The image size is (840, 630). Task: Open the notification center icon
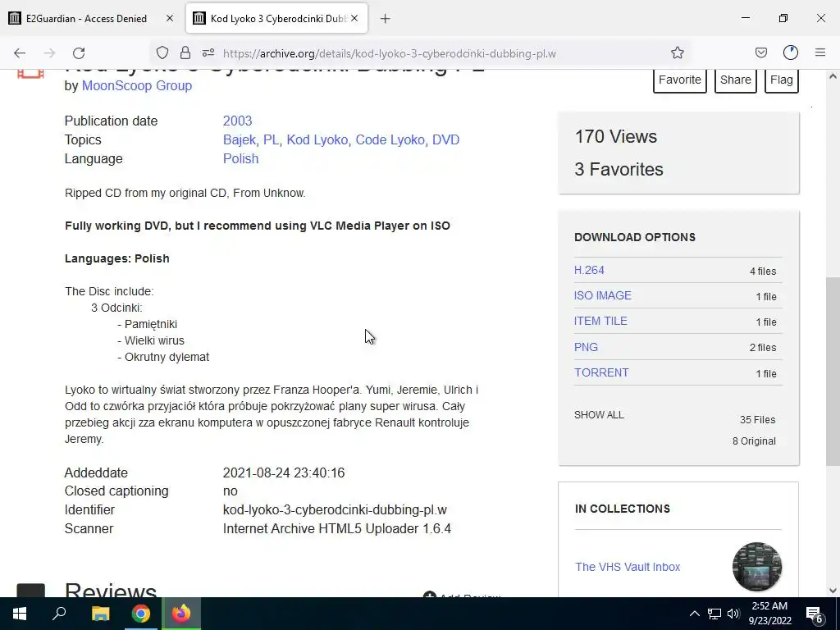[x=815, y=614]
